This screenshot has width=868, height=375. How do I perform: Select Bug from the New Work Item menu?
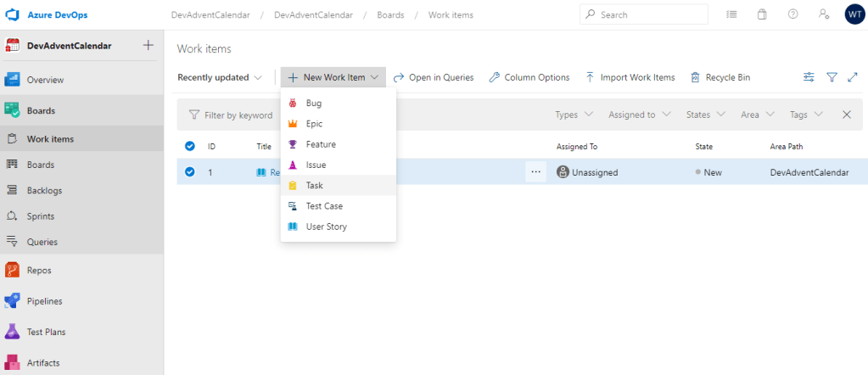(x=313, y=103)
